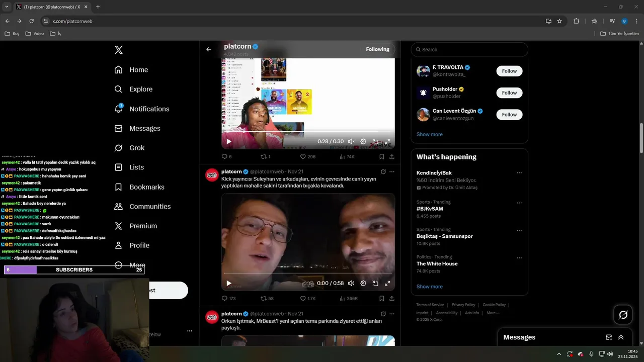Reload the browser page
The width and height of the screenshot is (644, 362).
[x=31, y=21]
